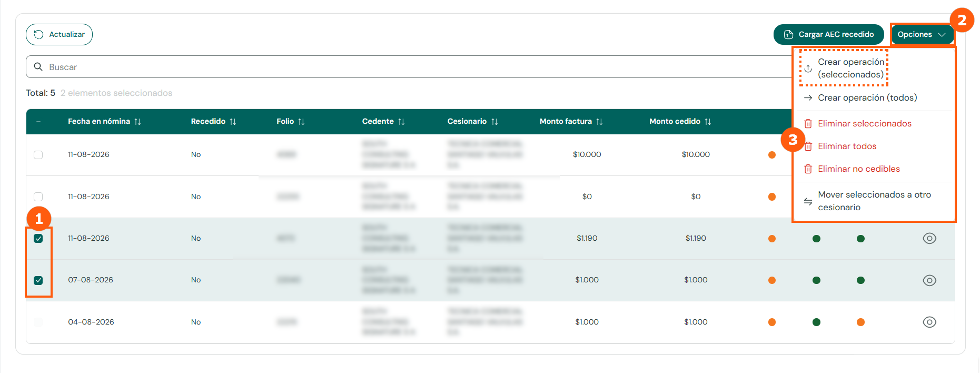Sort by Recedido column arrows

[233, 122]
